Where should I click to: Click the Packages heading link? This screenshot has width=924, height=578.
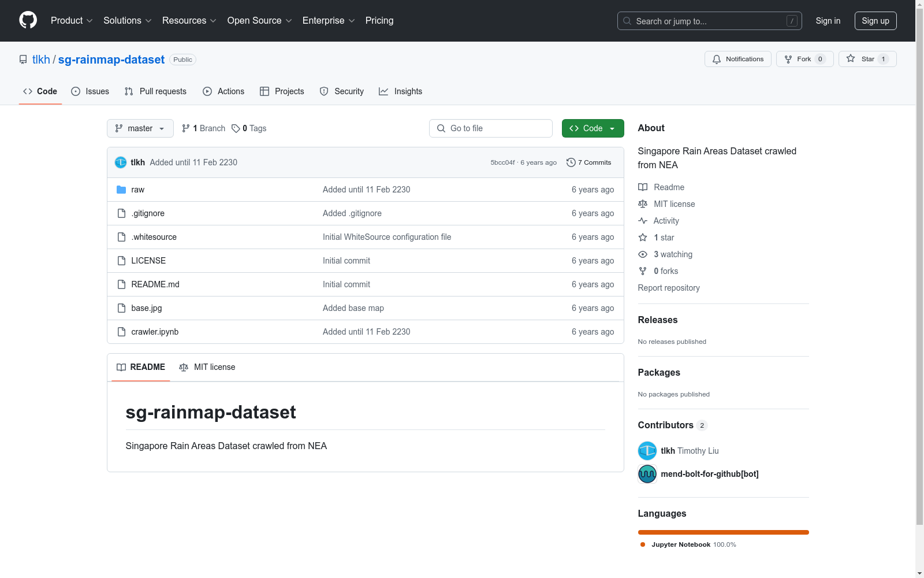pos(659,372)
